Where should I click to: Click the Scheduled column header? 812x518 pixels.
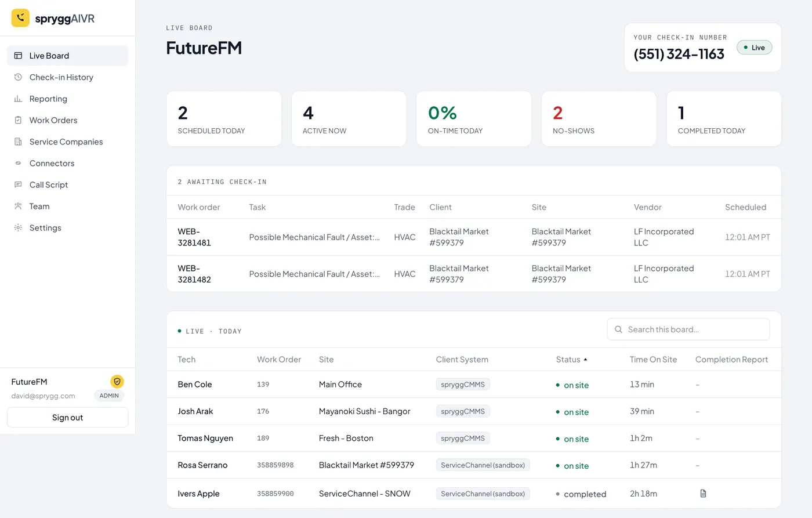[745, 207]
